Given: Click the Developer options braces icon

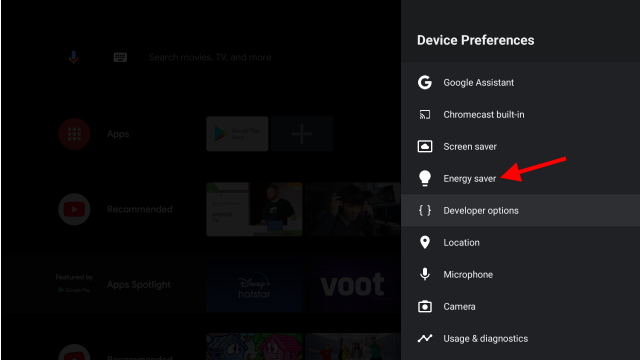Looking at the screenshot, I should (424, 210).
